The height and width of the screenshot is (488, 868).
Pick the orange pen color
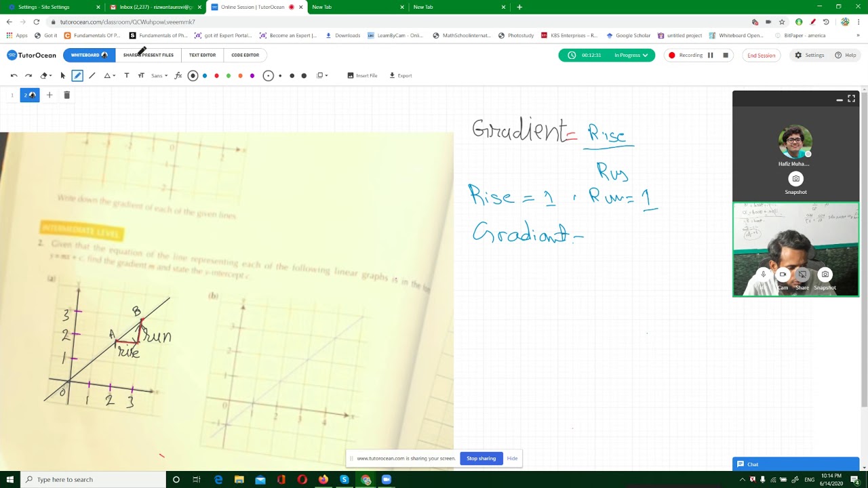point(240,75)
